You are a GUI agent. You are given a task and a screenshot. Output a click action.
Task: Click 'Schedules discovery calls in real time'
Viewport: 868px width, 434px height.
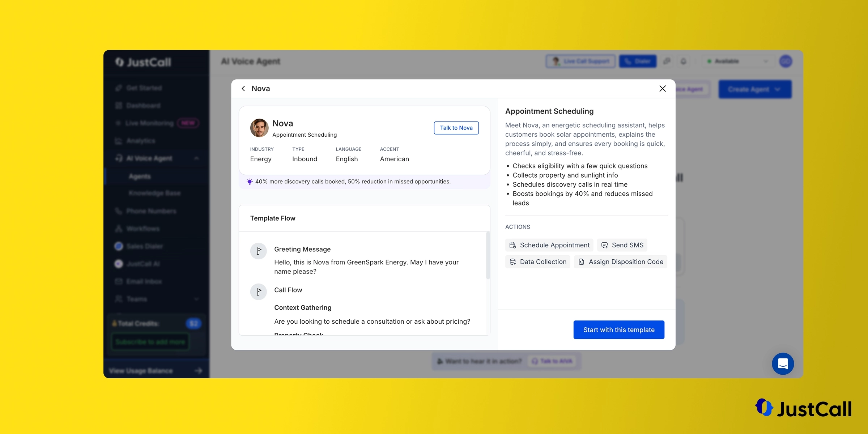[x=570, y=185]
